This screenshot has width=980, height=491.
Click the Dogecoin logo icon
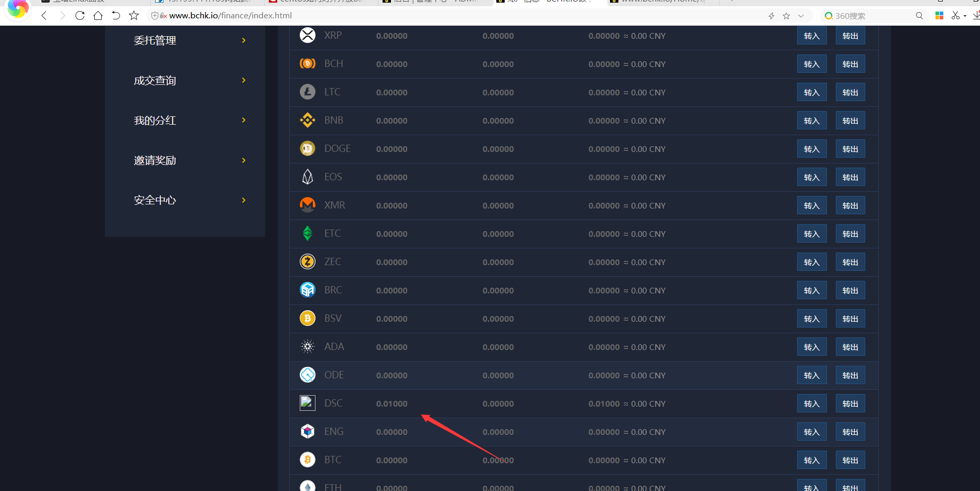point(308,149)
